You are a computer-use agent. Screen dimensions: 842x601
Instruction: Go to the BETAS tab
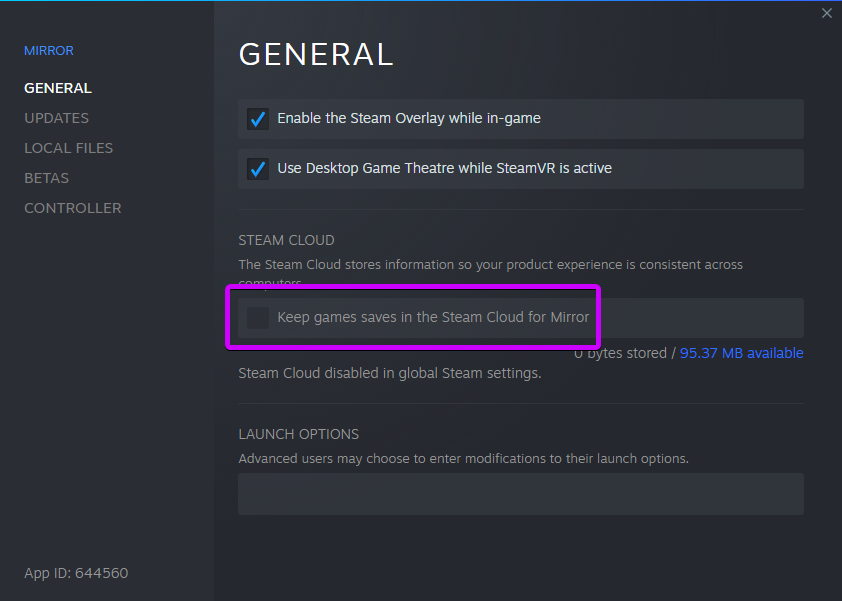point(46,178)
